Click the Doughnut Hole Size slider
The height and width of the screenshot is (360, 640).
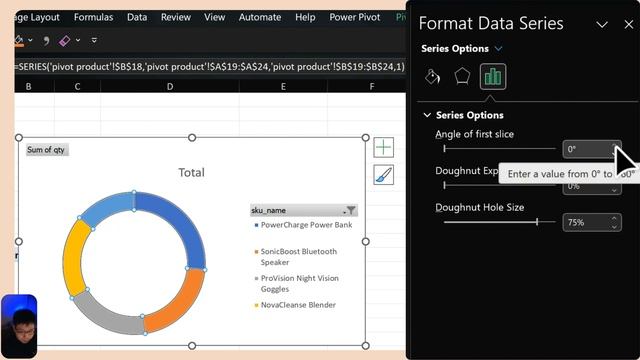tap(499, 222)
